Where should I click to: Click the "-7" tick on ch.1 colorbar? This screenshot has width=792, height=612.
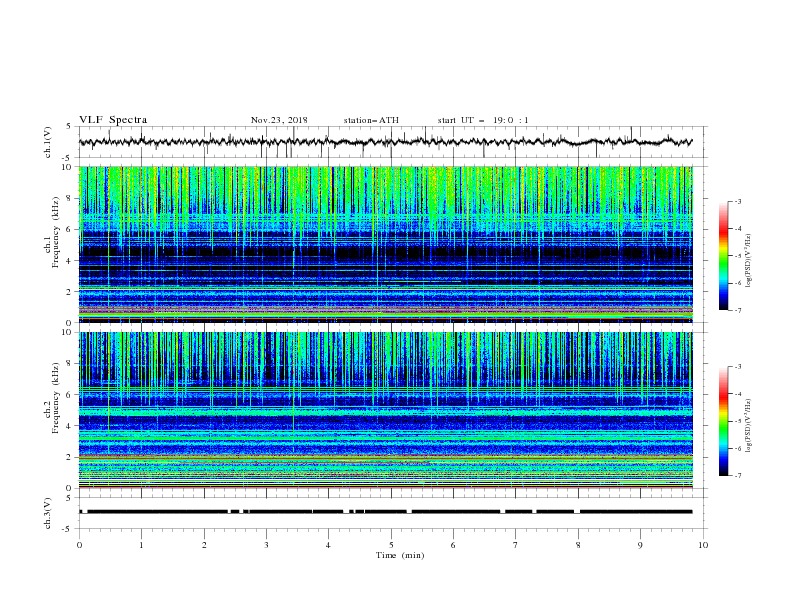coord(737,310)
